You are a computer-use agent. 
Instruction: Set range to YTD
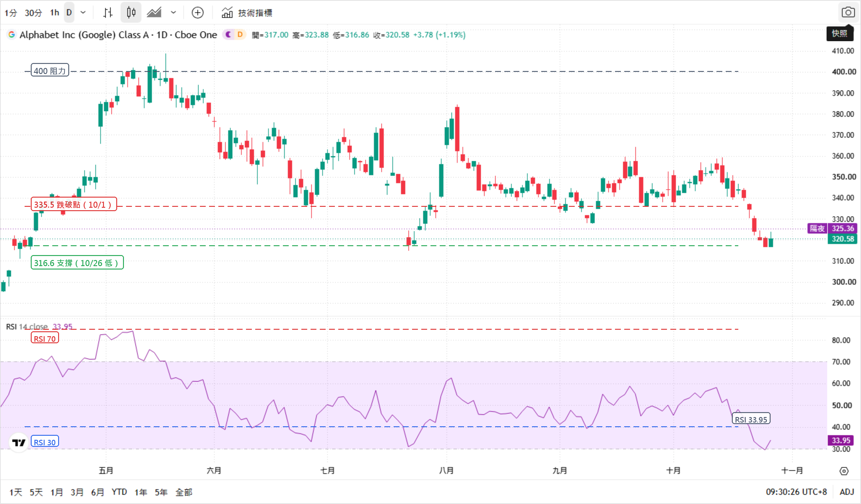coord(119,492)
